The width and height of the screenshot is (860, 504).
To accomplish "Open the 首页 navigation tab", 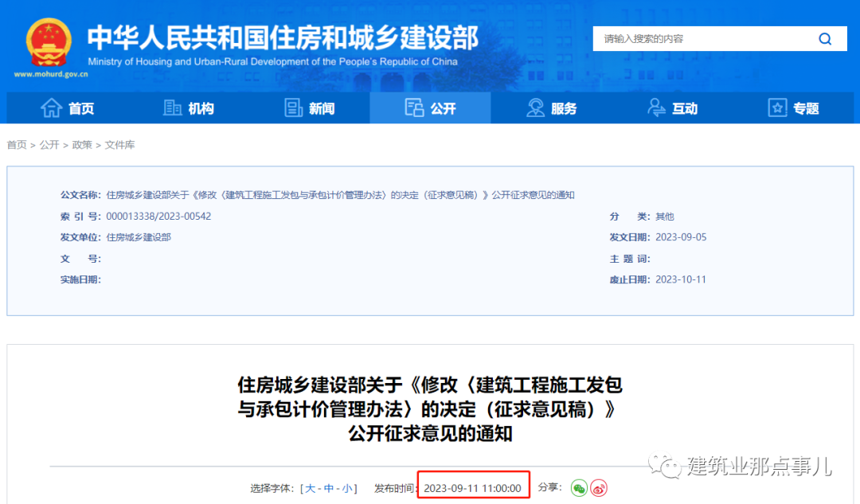I will pyautogui.click(x=68, y=108).
